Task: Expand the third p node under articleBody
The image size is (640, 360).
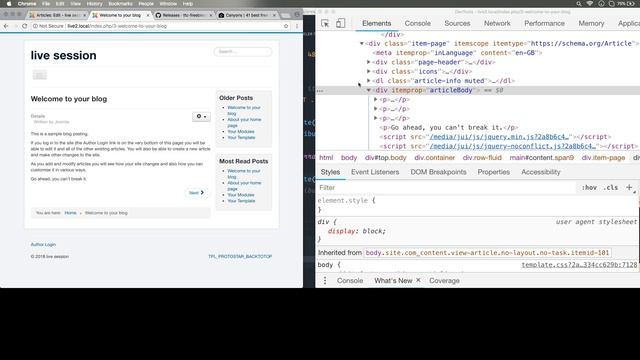Action: [x=376, y=118]
